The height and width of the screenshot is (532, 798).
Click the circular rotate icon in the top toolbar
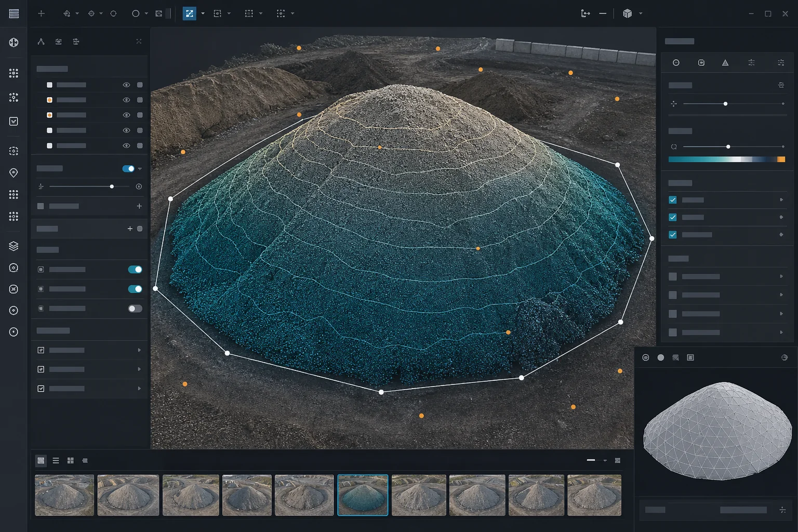[x=113, y=14]
